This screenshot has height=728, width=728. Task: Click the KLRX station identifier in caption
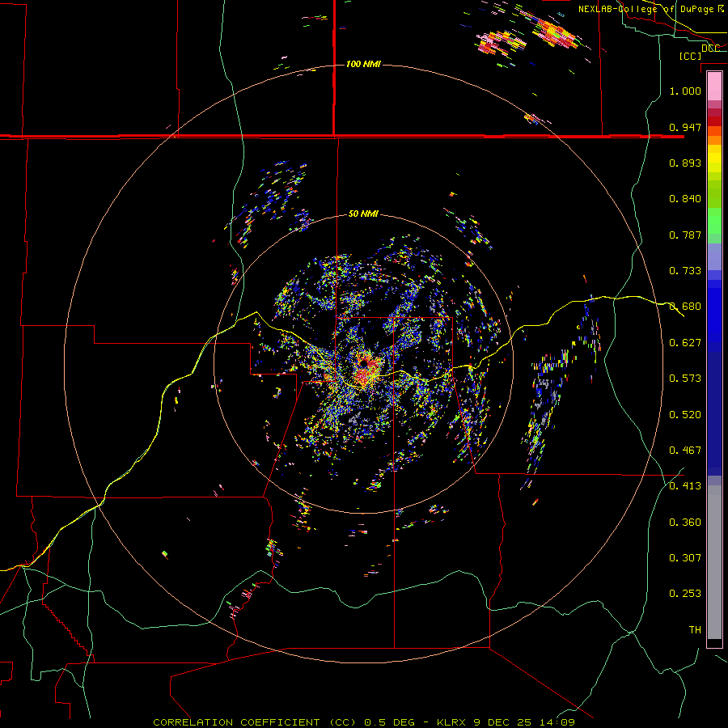click(x=452, y=722)
